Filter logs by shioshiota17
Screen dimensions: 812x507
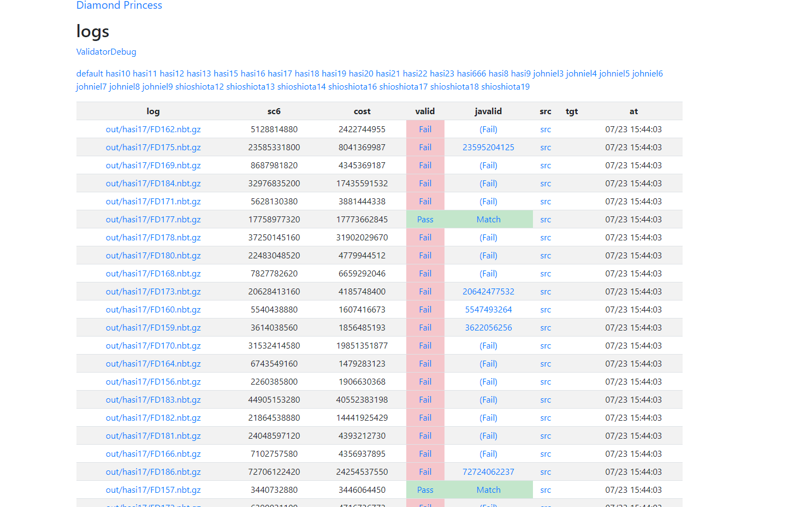[x=404, y=87]
